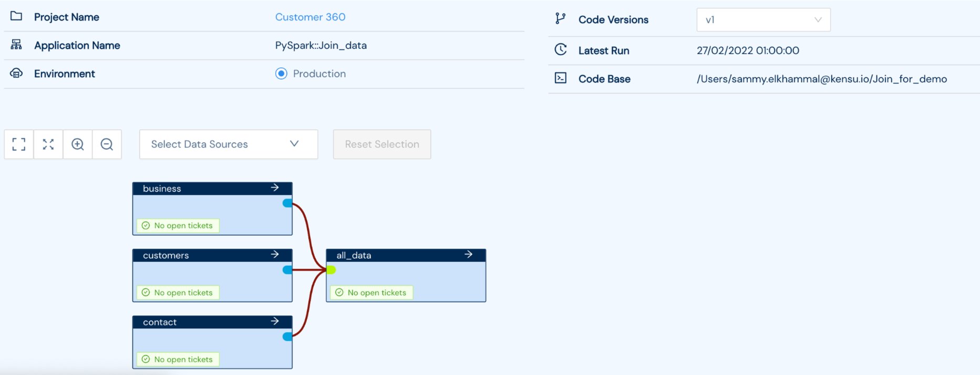Expand the arrow on the customers node

[x=275, y=254]
